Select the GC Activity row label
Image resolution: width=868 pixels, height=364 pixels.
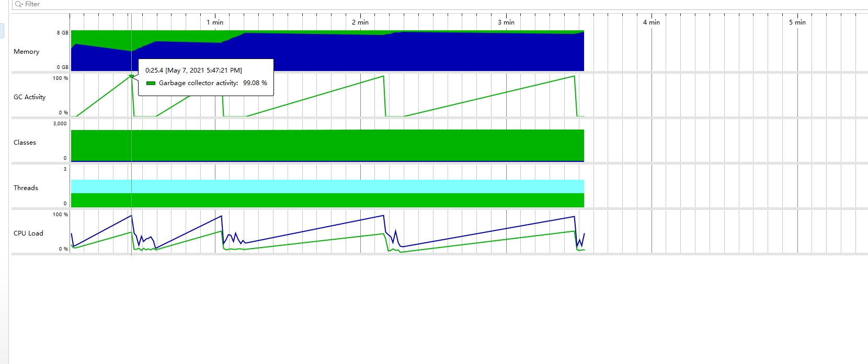point(29,97)
